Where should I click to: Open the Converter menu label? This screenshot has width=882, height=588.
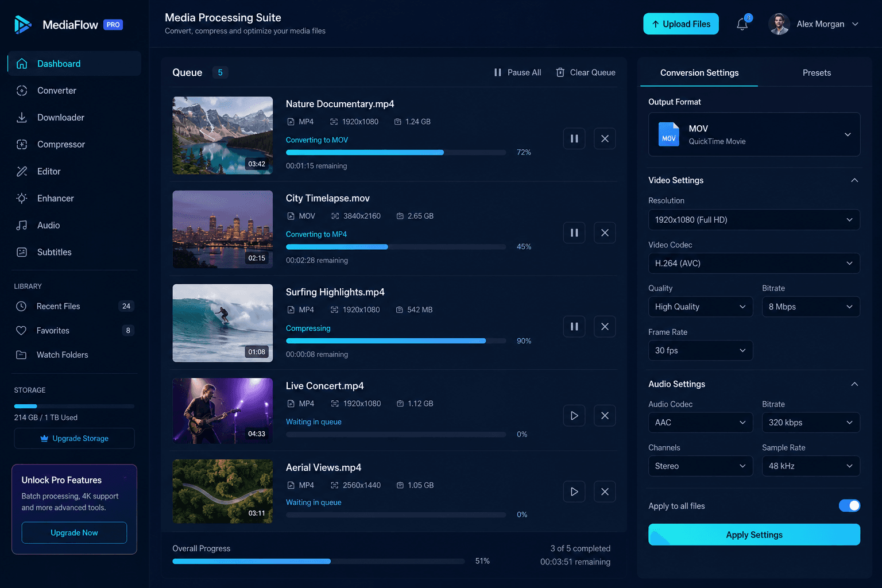click(57, 90)
